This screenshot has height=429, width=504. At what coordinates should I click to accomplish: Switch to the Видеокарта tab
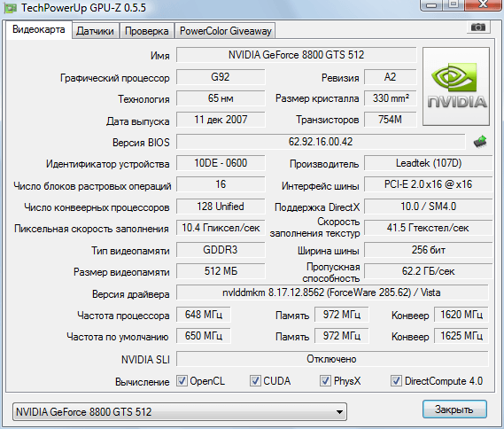point(39,30)
